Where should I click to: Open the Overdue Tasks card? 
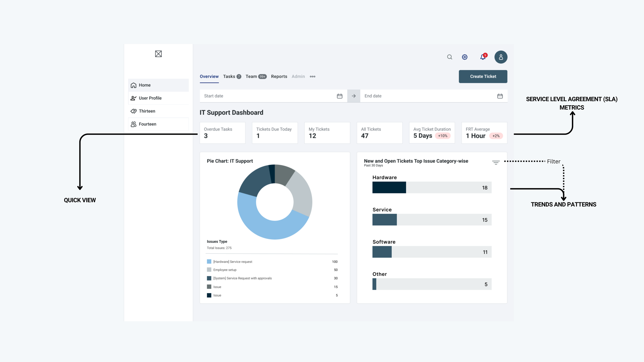tap(222, 133)
